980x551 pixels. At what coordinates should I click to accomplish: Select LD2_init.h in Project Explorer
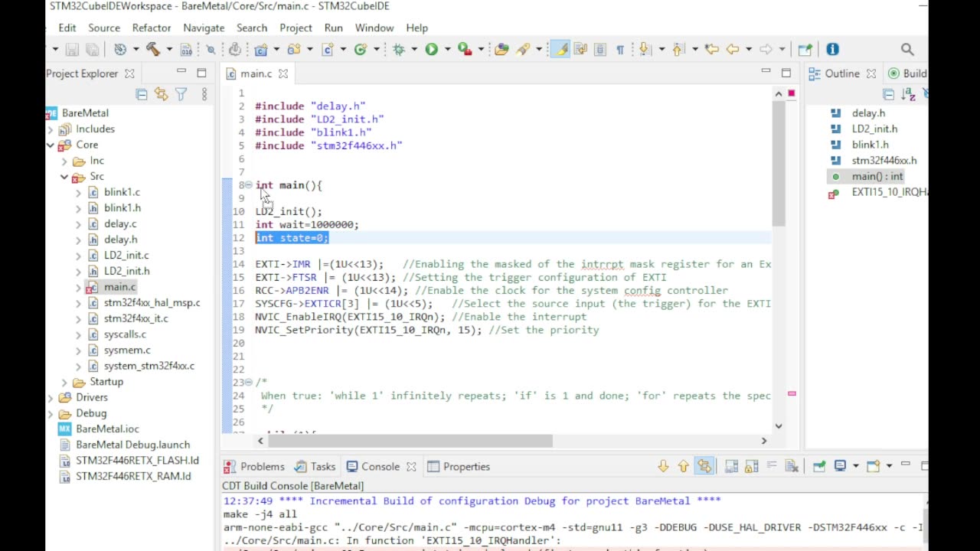click(126, 271)
